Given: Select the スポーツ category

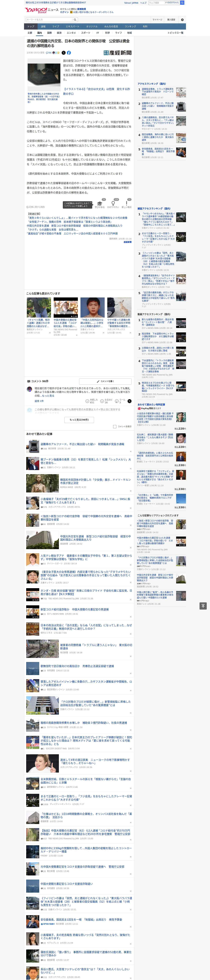Looking at the screenshot, I should (x=86, y=33).
